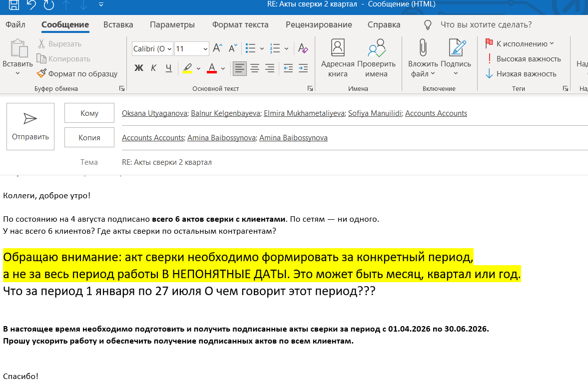Select recipient Elmira Mukhametaliyeva
Viewport: 588px width, 385px height.
[304, 113]
